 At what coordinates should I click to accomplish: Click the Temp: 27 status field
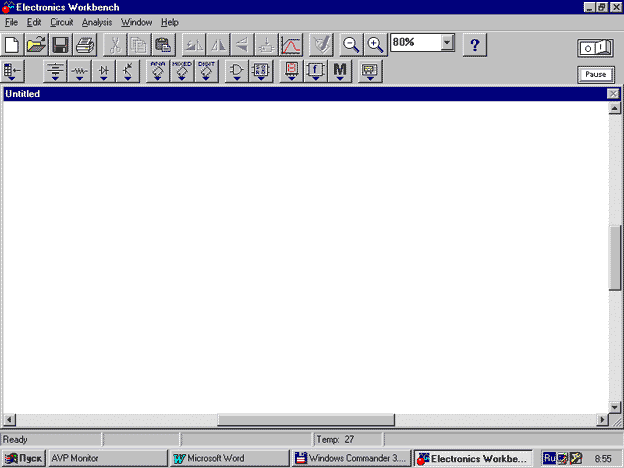349,440
